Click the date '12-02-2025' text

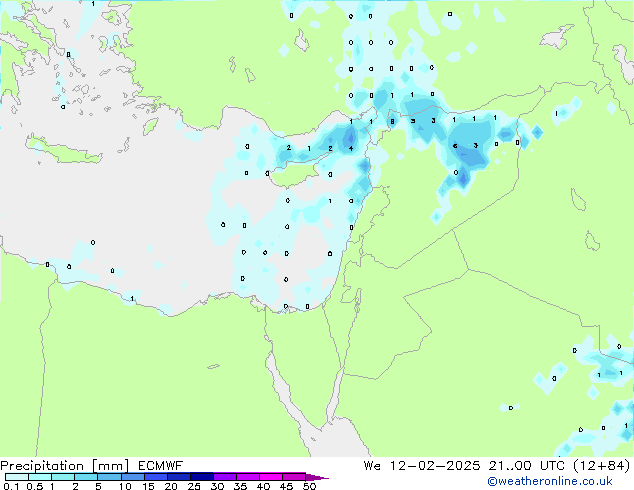tap(435, 466)
